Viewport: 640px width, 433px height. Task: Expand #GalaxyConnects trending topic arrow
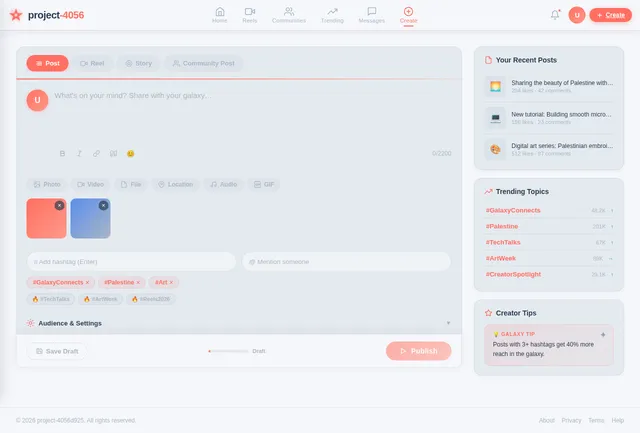point(611,211)
